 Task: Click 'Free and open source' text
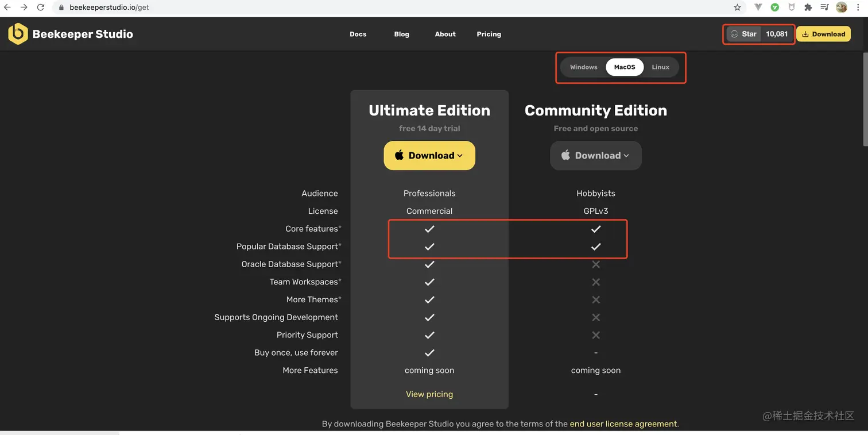pos(596,129)
